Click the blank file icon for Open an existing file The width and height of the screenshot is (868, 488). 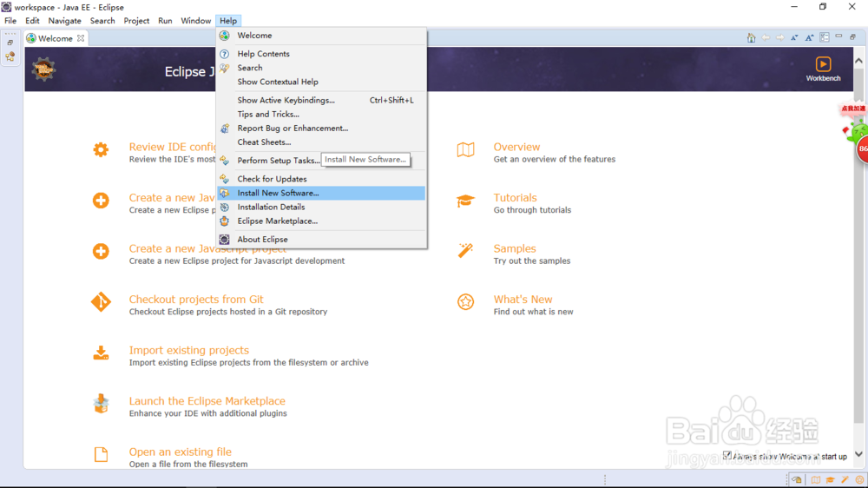[101, 455]
